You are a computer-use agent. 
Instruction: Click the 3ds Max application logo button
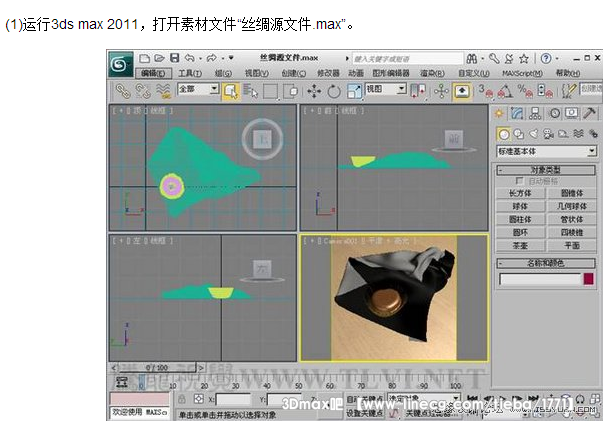(x=120, y=65)
